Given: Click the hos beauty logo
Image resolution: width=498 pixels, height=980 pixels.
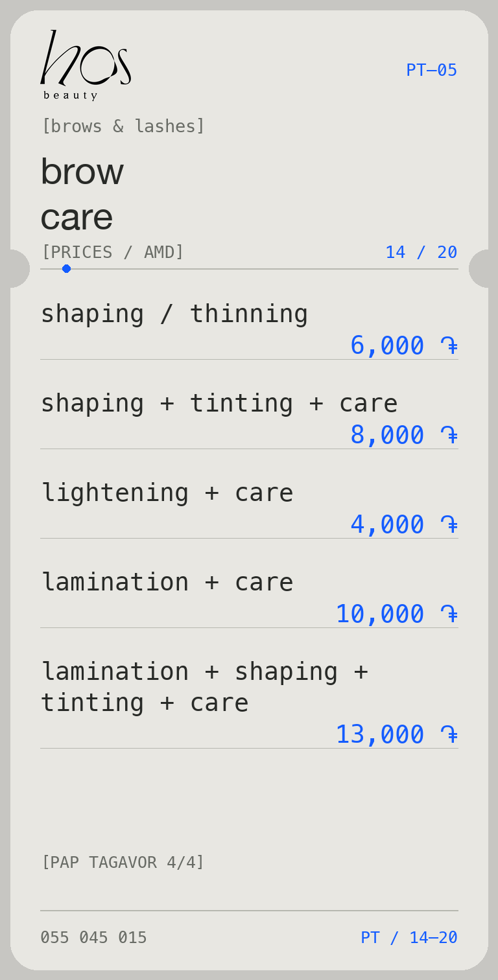Looking at the screenshot, I should tap(86, 65).
